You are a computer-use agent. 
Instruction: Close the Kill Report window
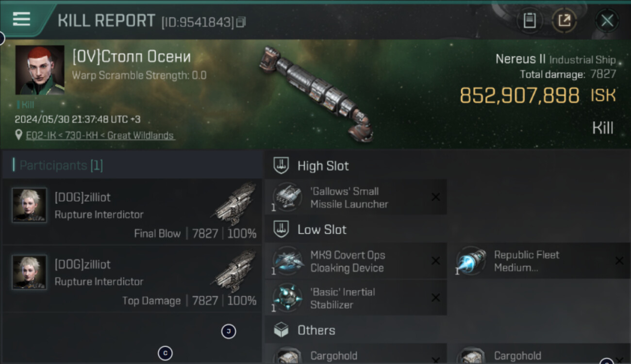(607, 21)
